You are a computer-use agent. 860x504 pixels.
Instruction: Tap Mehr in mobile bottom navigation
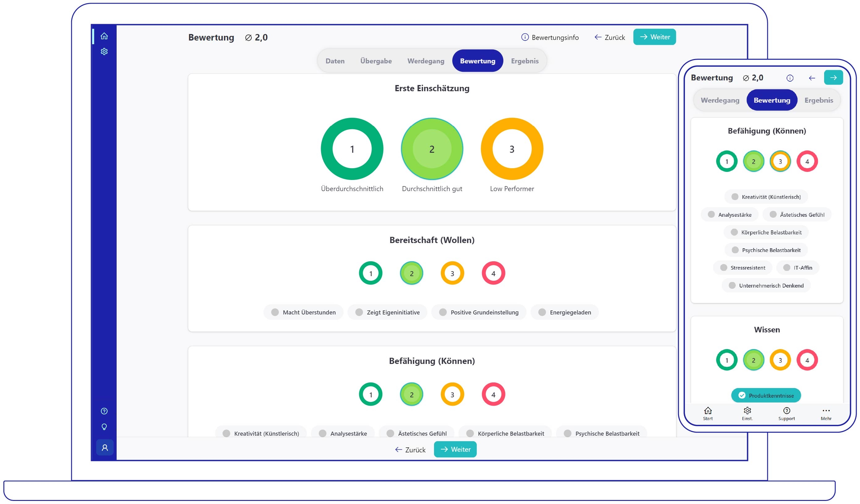pos(826,413)
